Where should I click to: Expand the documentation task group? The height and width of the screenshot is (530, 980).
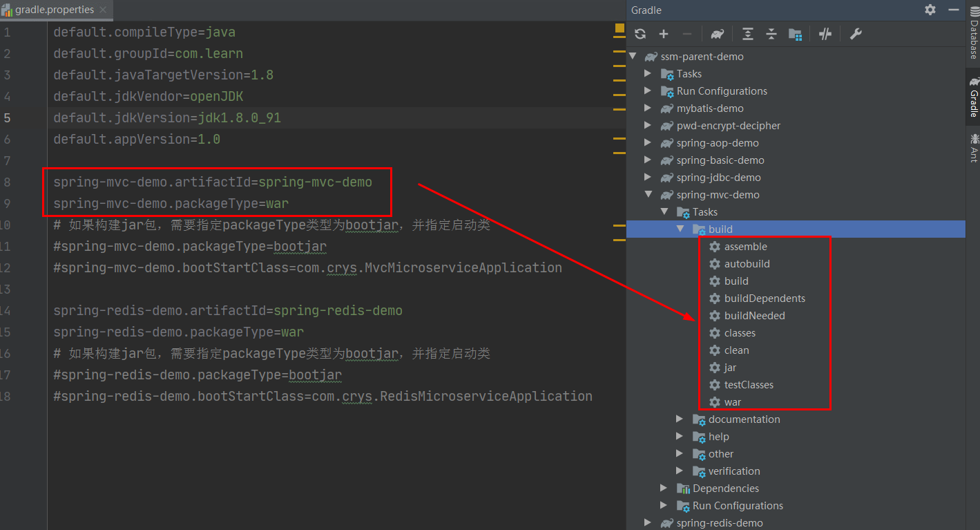(x=680, y=419)
